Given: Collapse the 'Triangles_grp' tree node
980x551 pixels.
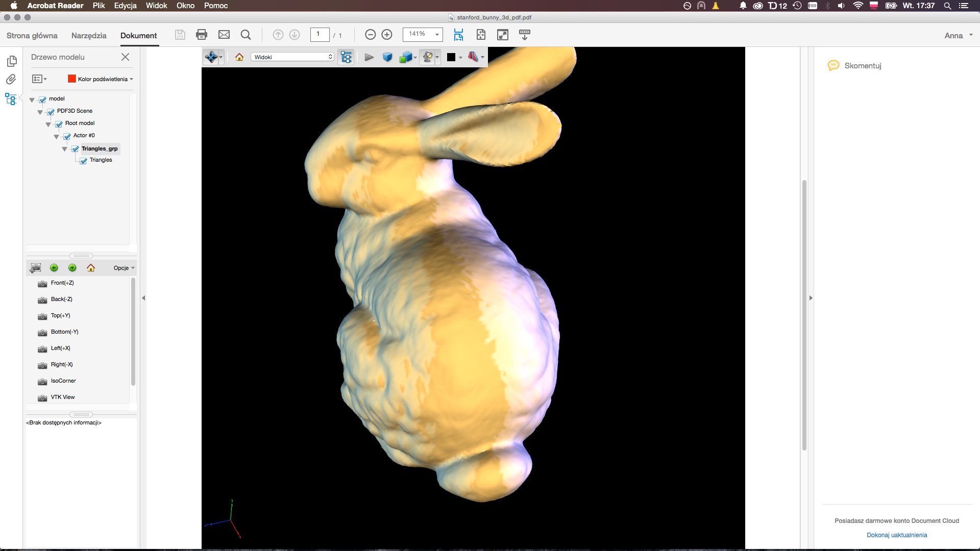Looking at the screenshot, I should (65, 149).
